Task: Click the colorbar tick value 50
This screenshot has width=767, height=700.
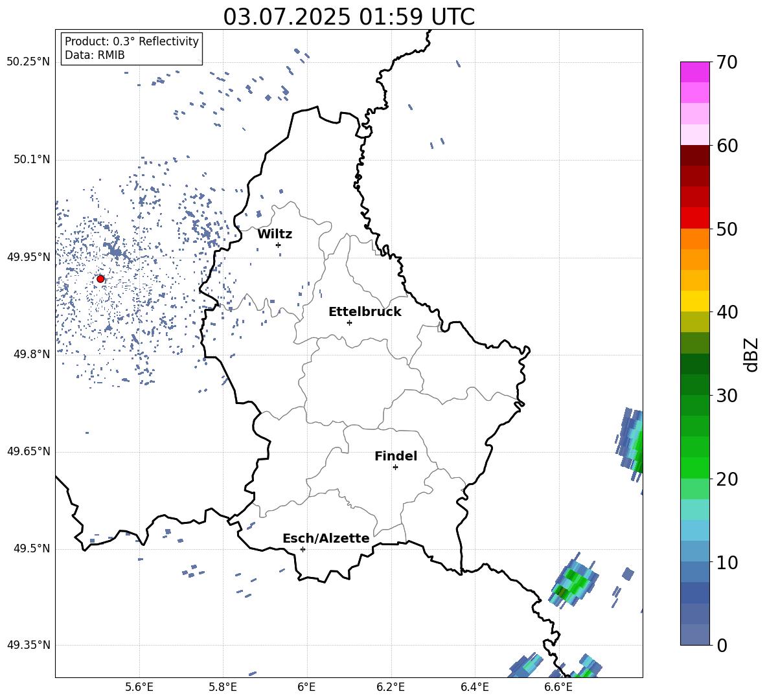Action: [x=727, y=229]
